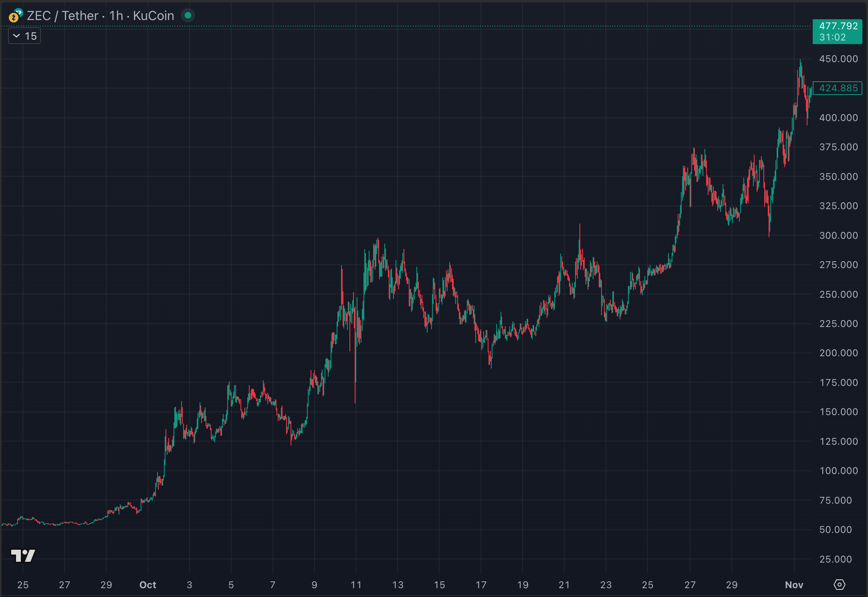Click the green market status dot
Viewport: 868px width, 597px height.
pos(188,16)
